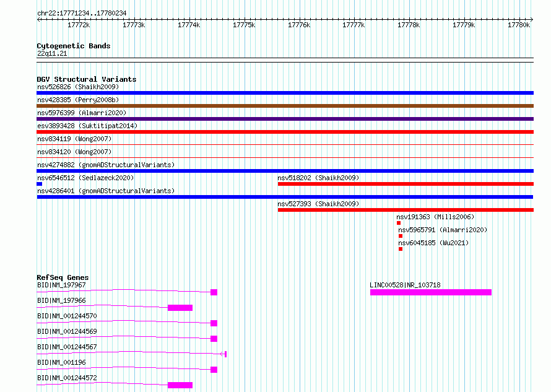The height and width of the screenshot is (392, 551).
Task: Click the nsv5976399 (Almarri2020) purple bar
Action: point(285,119)
